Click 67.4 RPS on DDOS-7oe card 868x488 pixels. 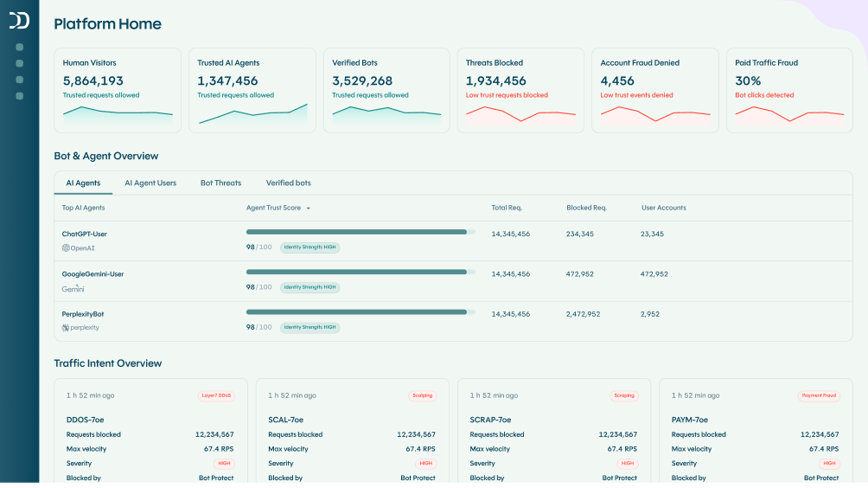219,449
